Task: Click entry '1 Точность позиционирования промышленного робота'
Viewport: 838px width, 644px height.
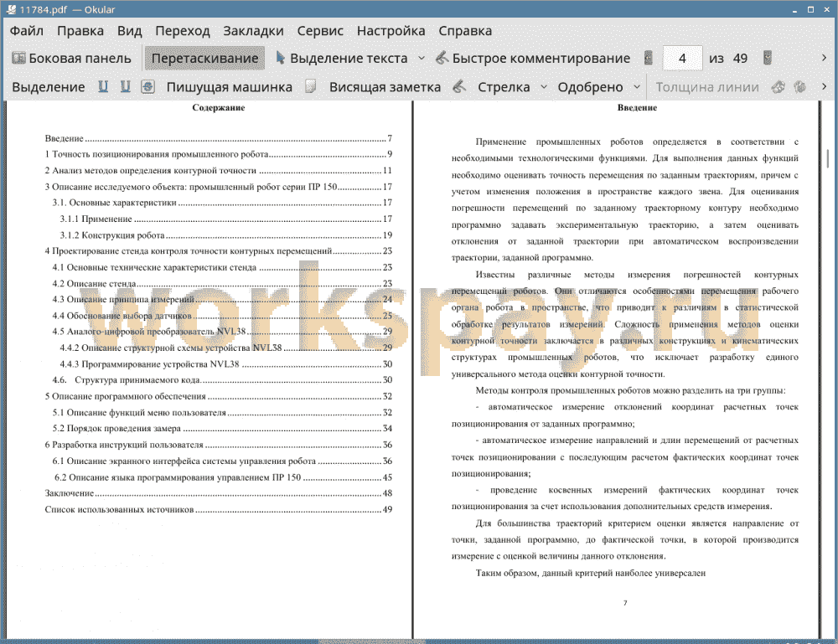Action: tap(218, 154)
